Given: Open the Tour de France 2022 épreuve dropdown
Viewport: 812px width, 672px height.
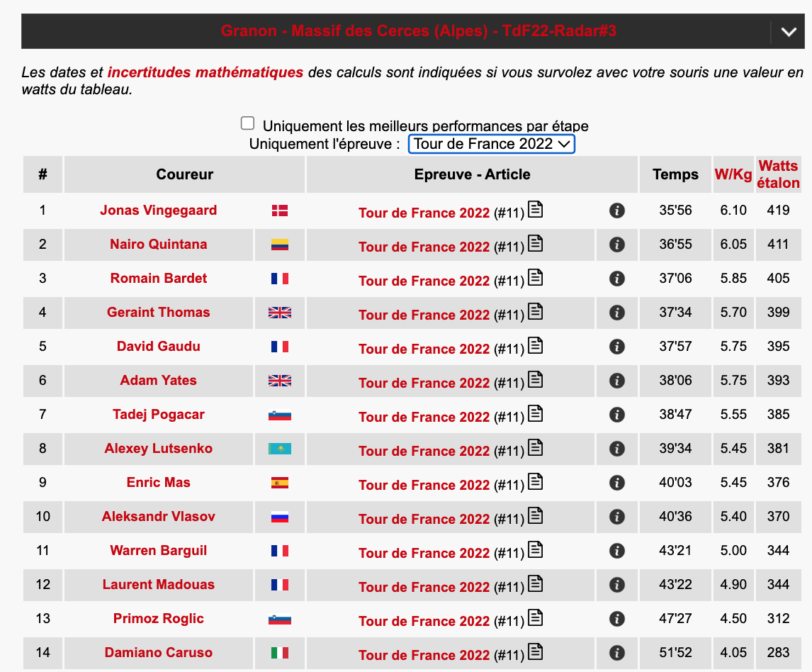Looking at the screenshot, I should click(492, 143).
